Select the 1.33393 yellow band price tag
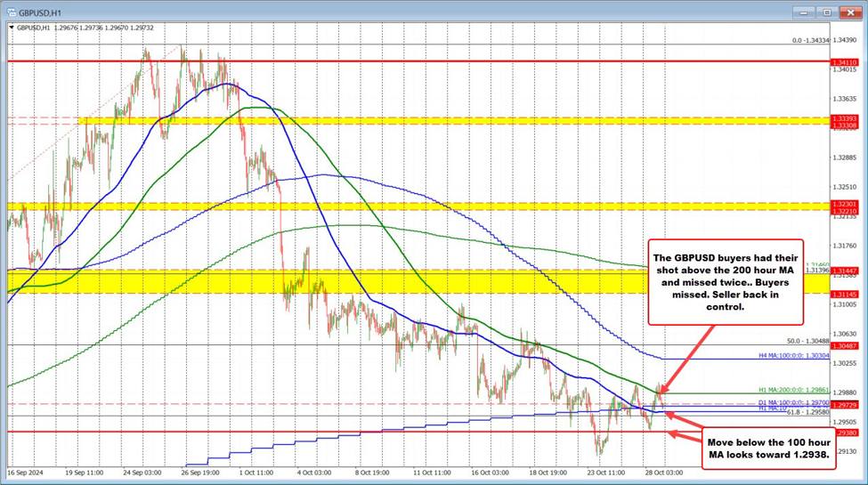The image size is (868, 485). pos(844,118)
